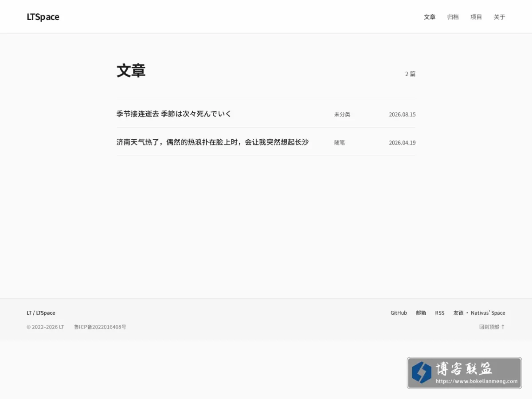Open the 归档 nav item

(453, 17)
